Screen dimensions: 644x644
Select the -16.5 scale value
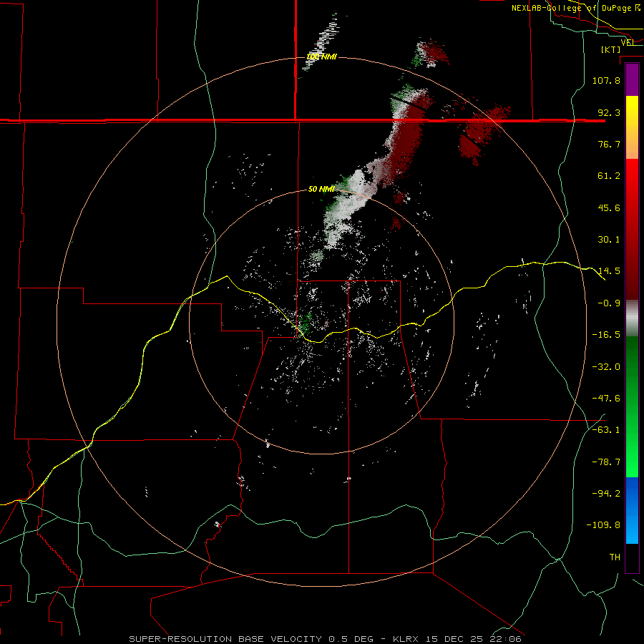pyautogui.click(x=606, y=335)
